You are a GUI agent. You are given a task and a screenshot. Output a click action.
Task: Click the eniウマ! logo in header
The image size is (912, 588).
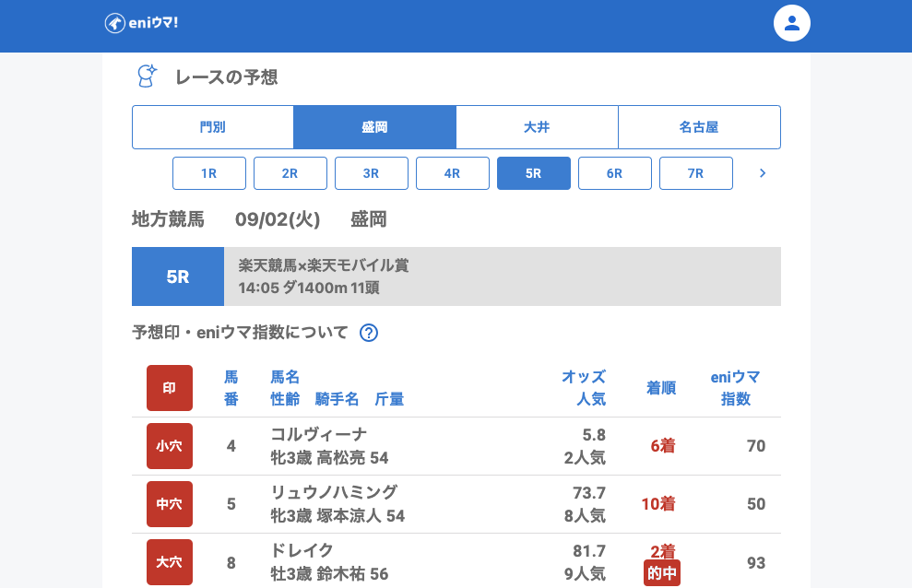141,23
